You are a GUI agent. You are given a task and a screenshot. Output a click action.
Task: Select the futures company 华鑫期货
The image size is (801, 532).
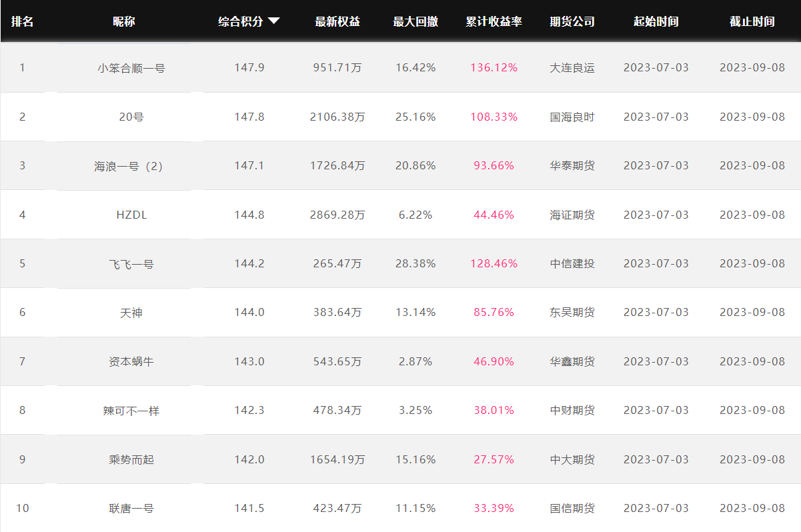[x=572, y=361]
